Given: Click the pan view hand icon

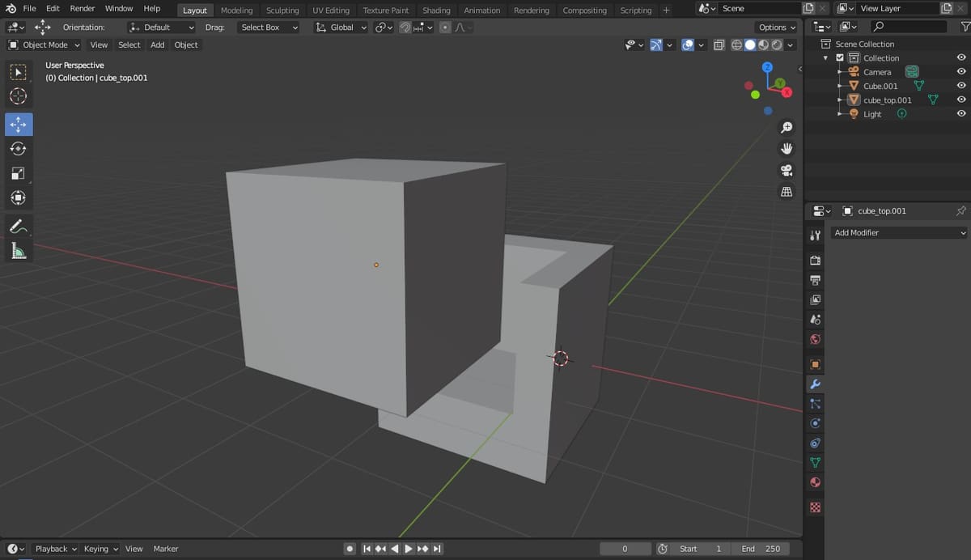Looking at the screenshot, I should click(786, 149).
